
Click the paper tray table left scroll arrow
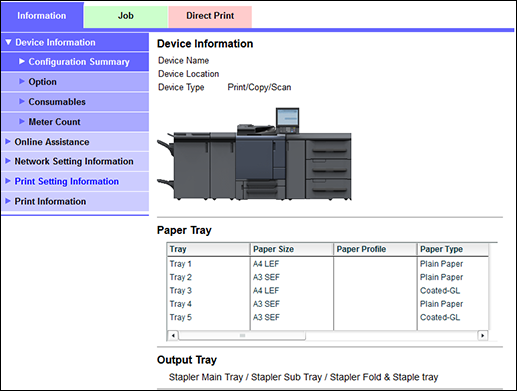(173, 335)
